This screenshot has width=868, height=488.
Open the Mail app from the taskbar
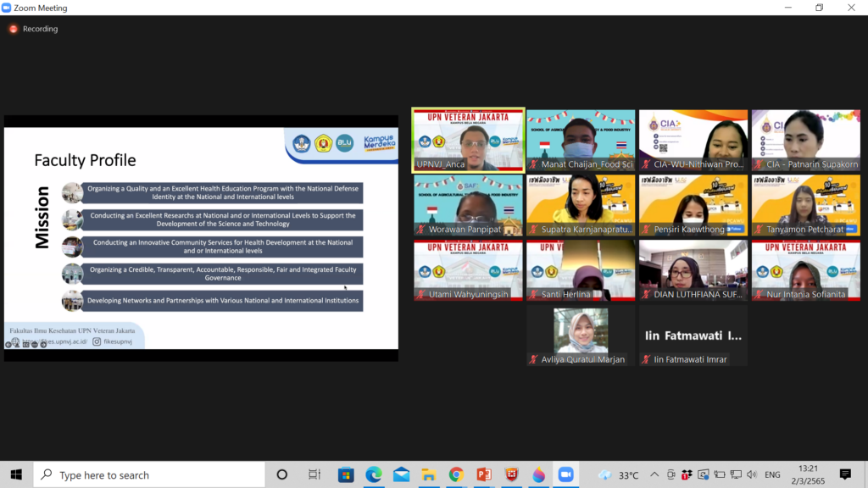tap(401, 474)
